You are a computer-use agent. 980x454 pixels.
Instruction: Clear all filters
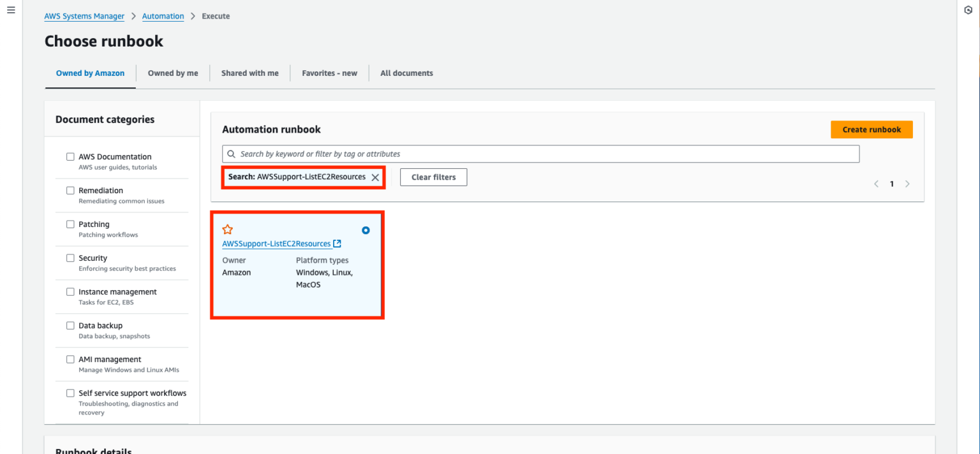[433, 177]
